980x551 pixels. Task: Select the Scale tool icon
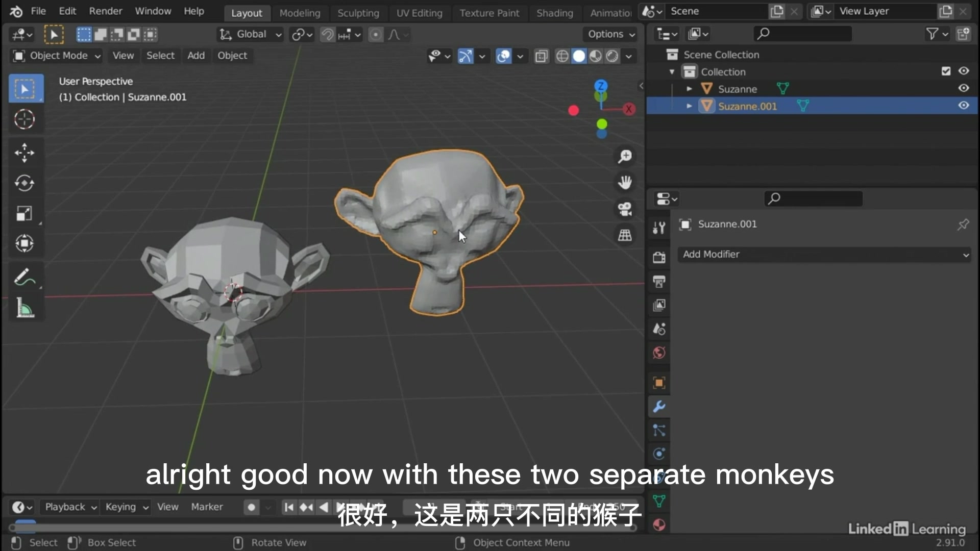pos(25,213)
